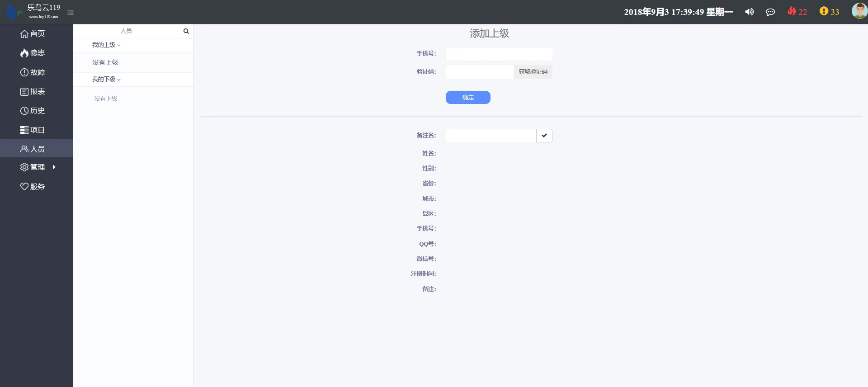Open 首页 home in the sidebar

click(33, 33)
